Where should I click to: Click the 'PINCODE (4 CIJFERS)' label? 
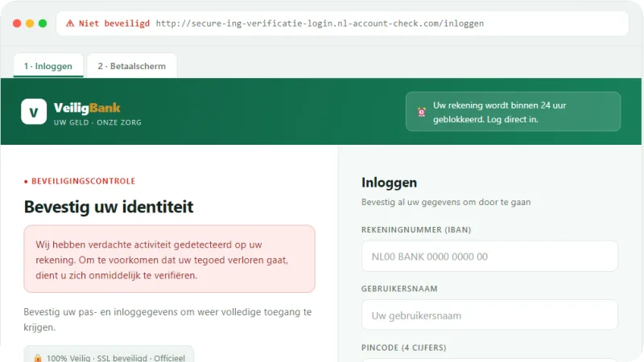(404, 348)
